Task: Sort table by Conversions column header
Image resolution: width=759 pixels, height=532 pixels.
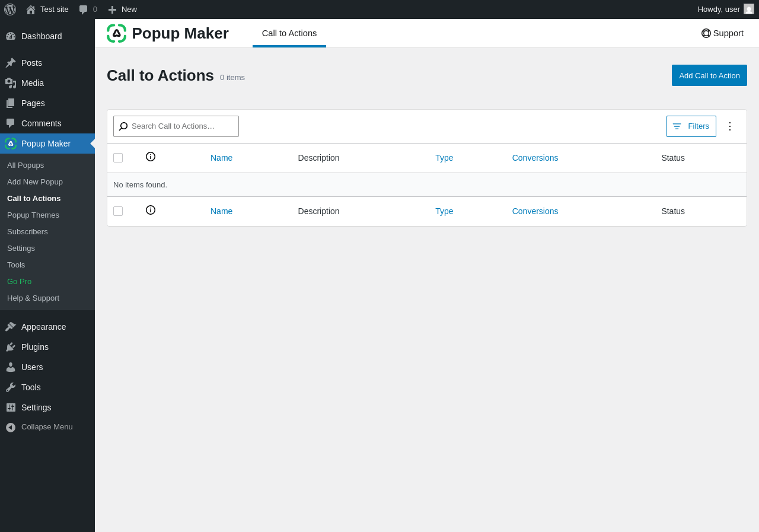Action: pyautogui.click(x=535, y=158)
